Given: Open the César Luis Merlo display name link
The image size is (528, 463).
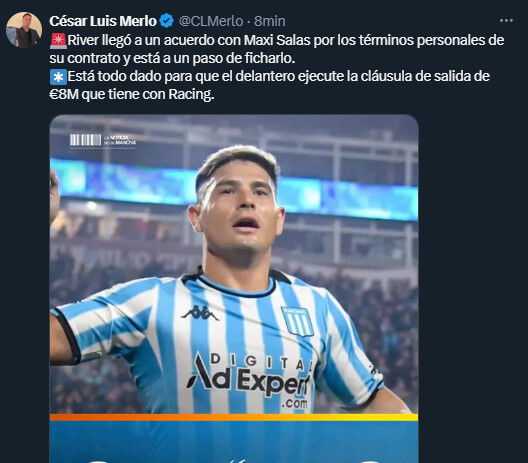Looking at the screenshot, I should pyautogui.click(x=103, y=21).
